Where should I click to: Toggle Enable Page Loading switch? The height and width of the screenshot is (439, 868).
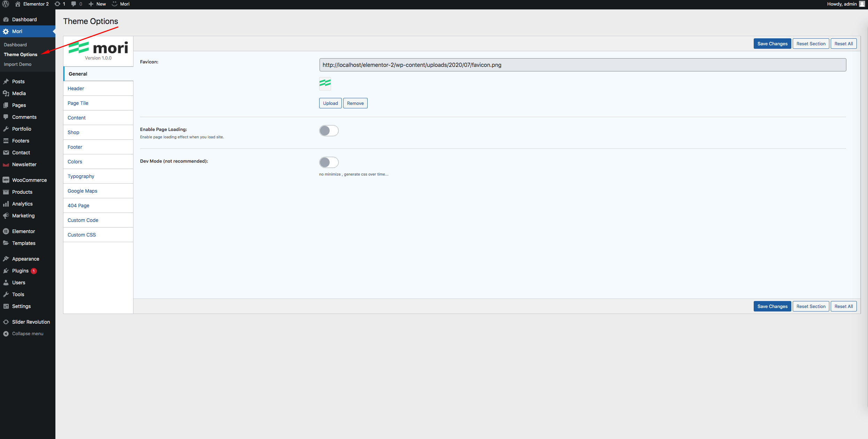[329, 131]
